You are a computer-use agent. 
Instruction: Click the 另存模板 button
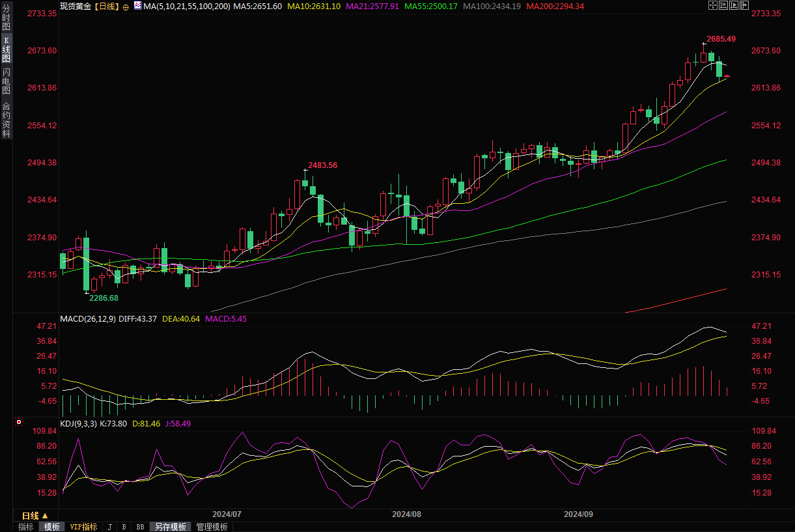170,527
